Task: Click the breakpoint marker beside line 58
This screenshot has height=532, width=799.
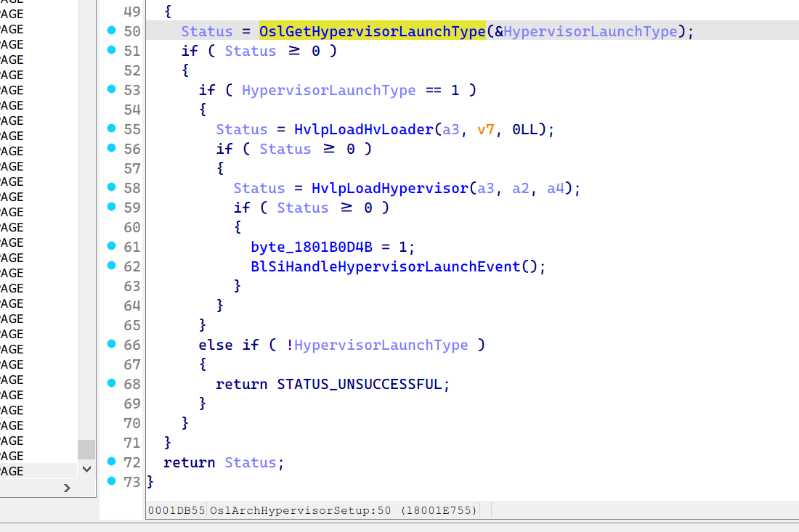Action: point(111,187)
